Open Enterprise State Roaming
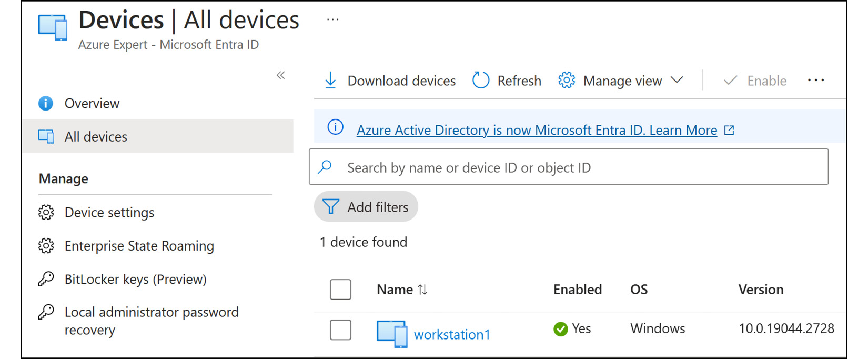The image size is (868, 359). tap(139, 246)
